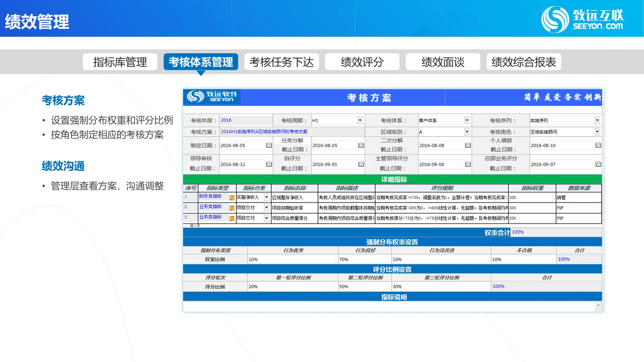
Task: Open calendar for 主管领导评分截止日期
Action: tap(468, 164)
